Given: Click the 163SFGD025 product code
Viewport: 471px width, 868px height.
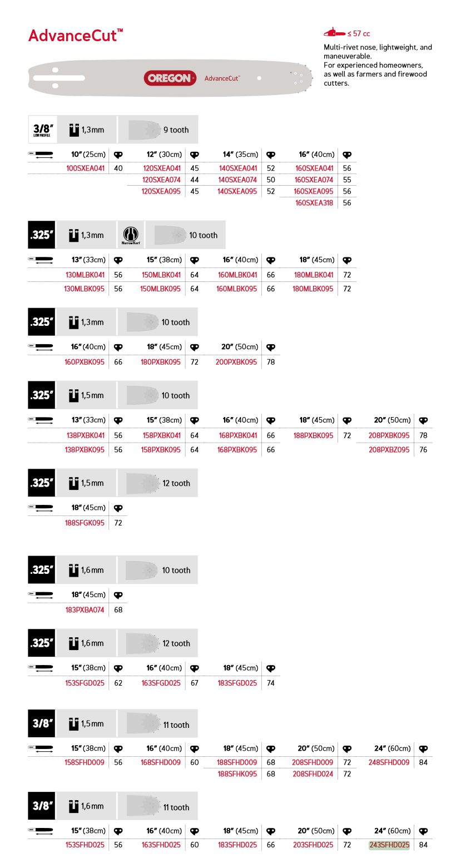Looking at the screenshot, I should (x=161, y=683).
